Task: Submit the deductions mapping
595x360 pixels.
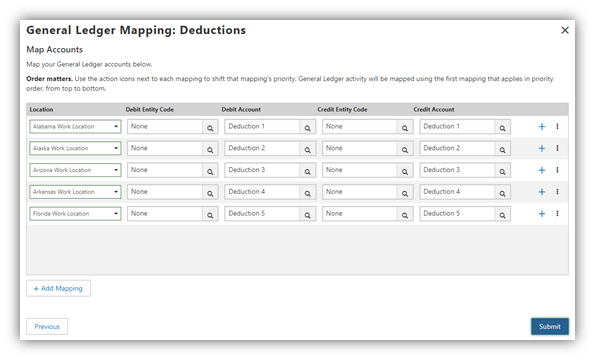Action: [x=549, y=326]
